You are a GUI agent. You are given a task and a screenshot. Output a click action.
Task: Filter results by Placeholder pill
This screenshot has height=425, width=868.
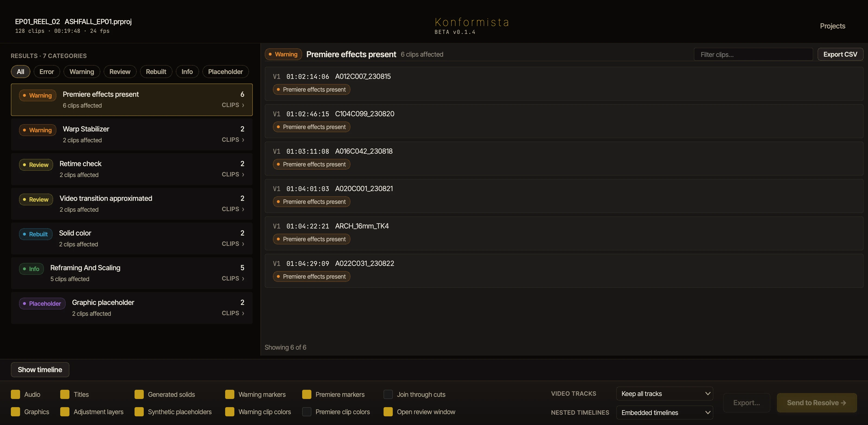click(x=225, y=72)
